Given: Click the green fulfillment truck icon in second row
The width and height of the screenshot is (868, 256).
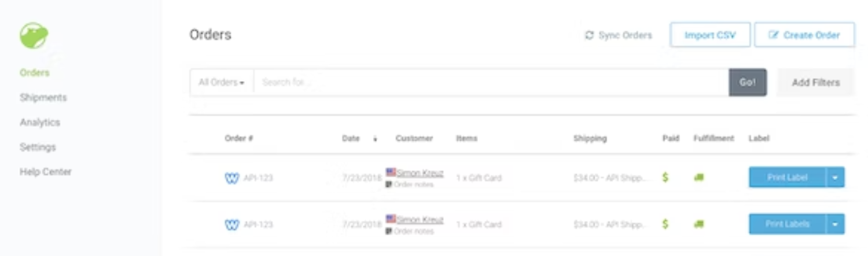Looking at the screenshot, I should (x=699, y=224).
